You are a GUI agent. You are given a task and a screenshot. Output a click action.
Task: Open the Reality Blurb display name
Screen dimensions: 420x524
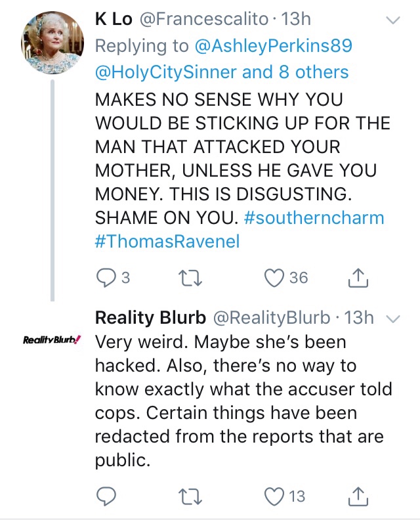click(149, 318)
